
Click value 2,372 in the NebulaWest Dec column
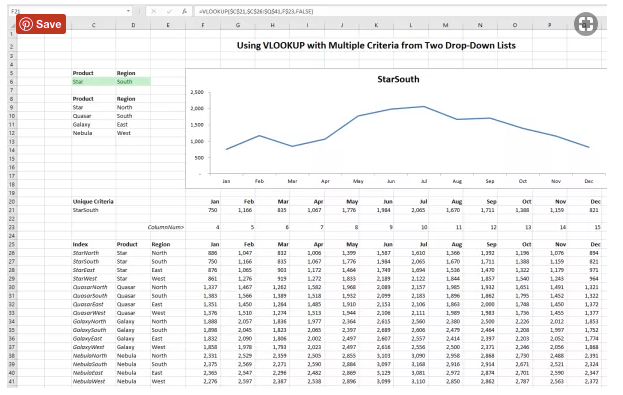(x=592, y=381)
